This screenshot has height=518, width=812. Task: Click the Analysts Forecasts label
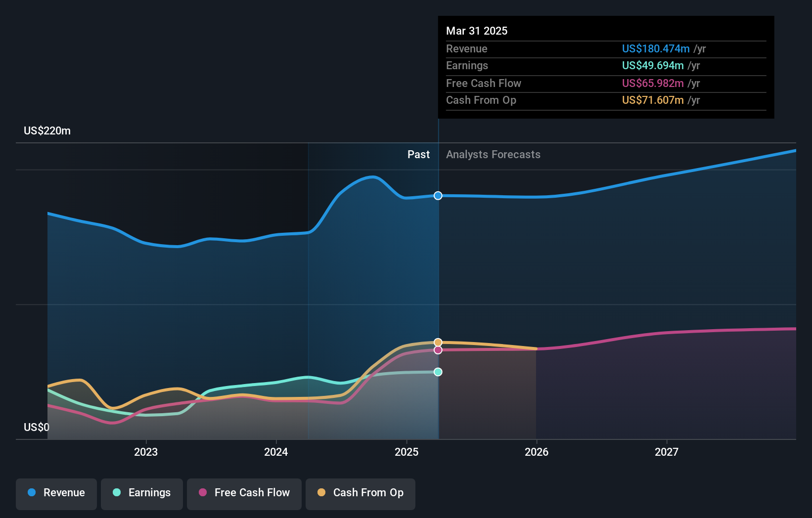point(493,155)
